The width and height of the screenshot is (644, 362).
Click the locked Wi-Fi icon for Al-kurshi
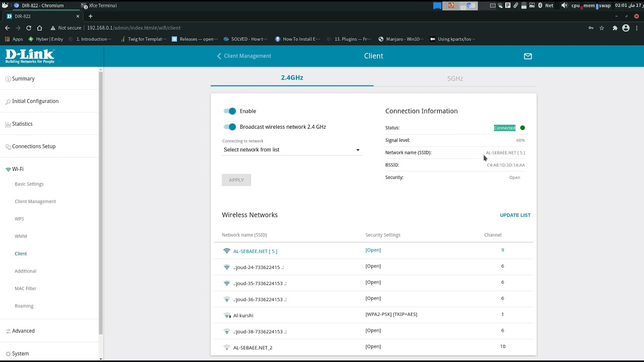click(227, 315)
